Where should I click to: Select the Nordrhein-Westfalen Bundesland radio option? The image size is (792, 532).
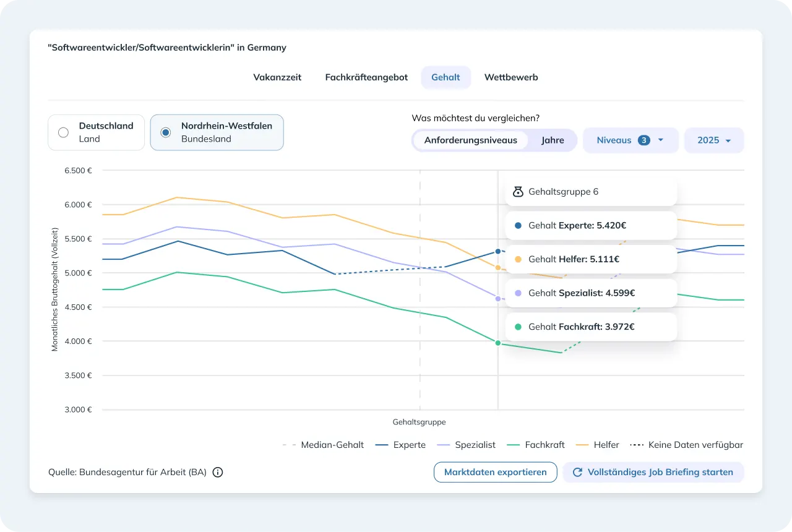(x=217, y=132)
